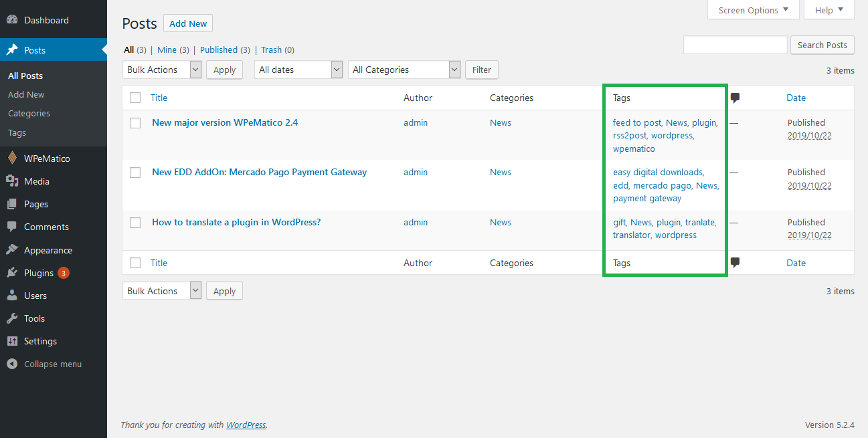Click News category for Mercado Pago post
Viewport: 868px width, 438px height.
500,173
